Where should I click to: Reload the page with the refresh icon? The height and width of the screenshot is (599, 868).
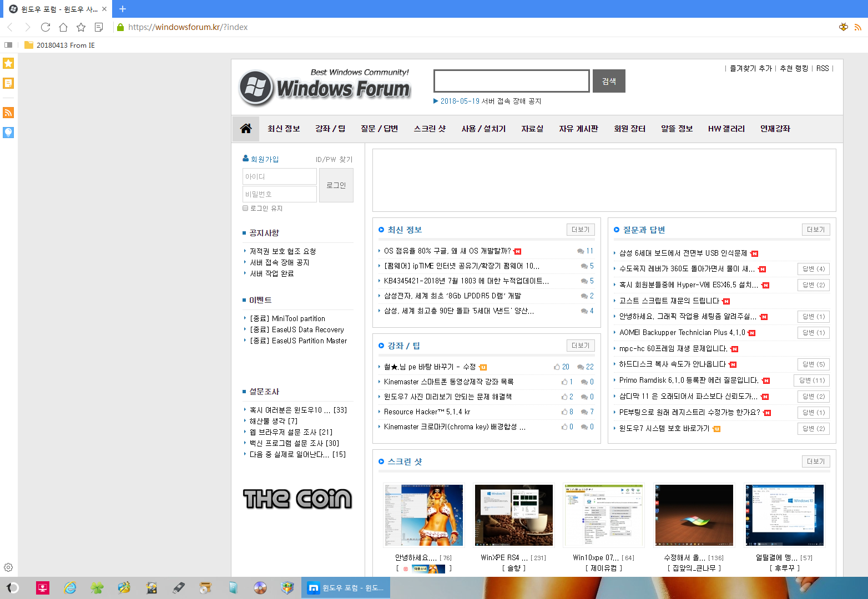(46, 27)
